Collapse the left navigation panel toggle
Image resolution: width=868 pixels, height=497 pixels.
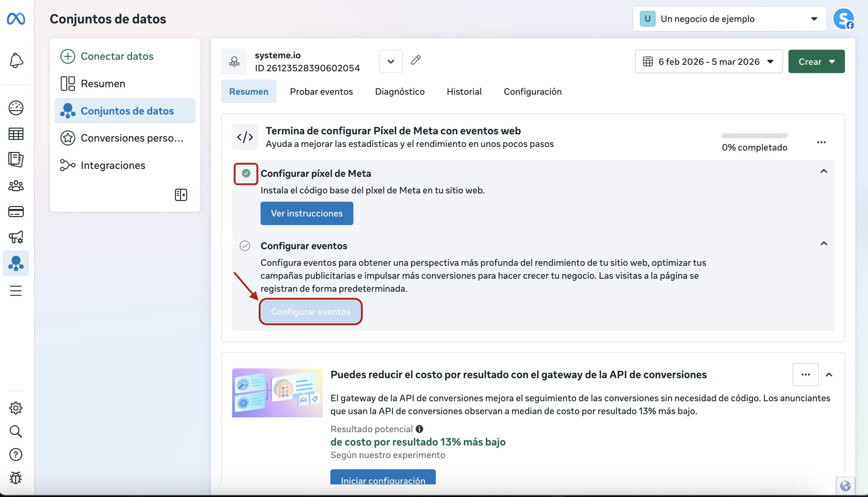click(181, 195)
